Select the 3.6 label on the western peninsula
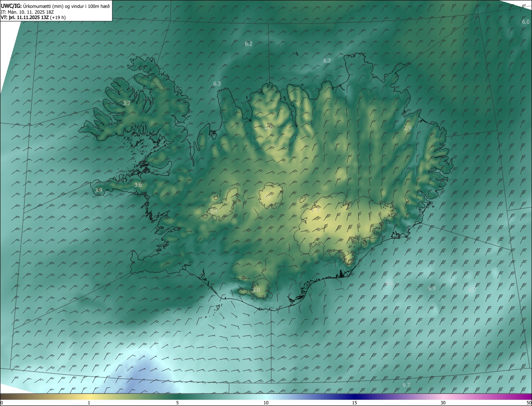Viewport: 532px width, 406px height. click(138, 185)
